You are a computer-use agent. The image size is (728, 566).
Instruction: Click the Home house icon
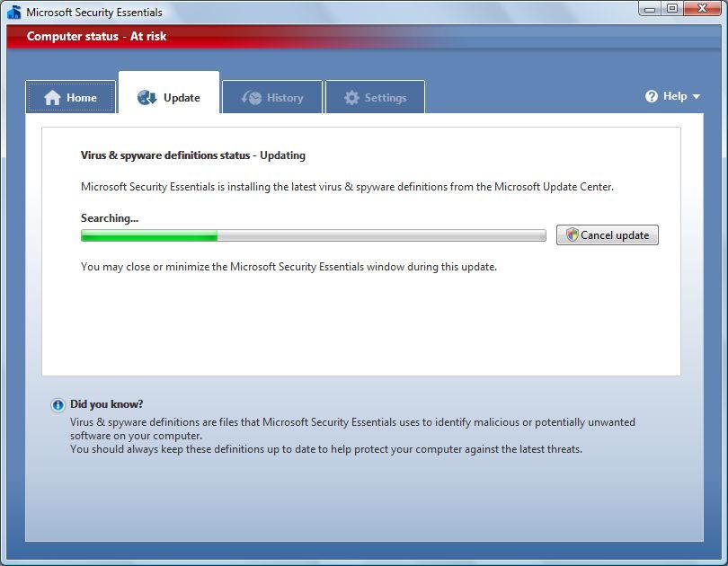click(x=50, y=97)
